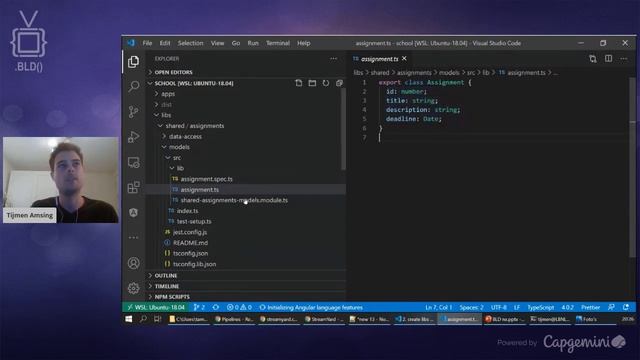Open the Go menu
This screenshot has height=360, width=640.
coord(236,43)
